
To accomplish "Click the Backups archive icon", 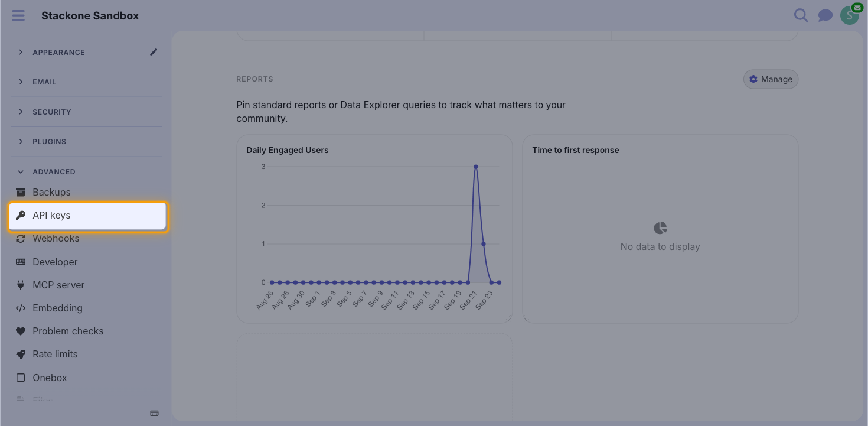I will point(21,192).
